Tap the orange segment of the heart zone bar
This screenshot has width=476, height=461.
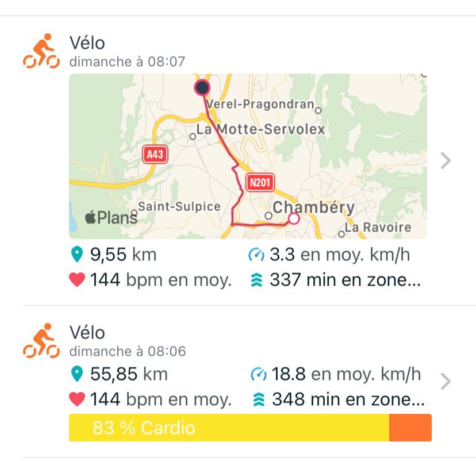click(x=410, y=428)
